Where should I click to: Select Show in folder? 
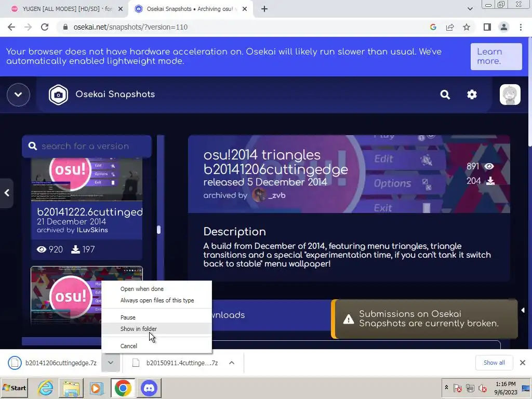[x=138, y=329]
